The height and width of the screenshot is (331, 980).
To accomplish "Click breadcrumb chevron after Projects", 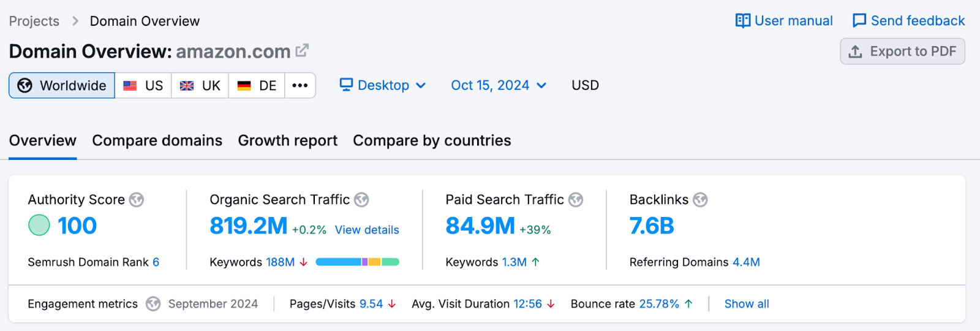I will pos(75,21).
